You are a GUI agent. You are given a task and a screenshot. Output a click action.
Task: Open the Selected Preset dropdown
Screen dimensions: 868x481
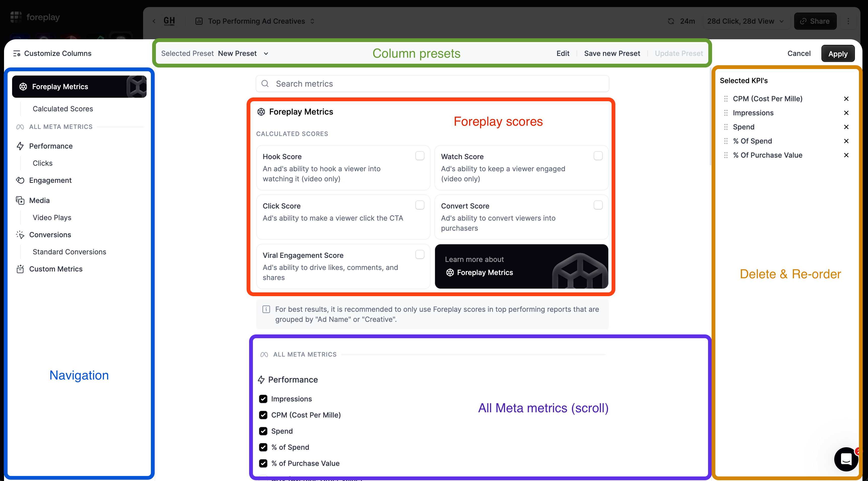[x=243, y=54]
